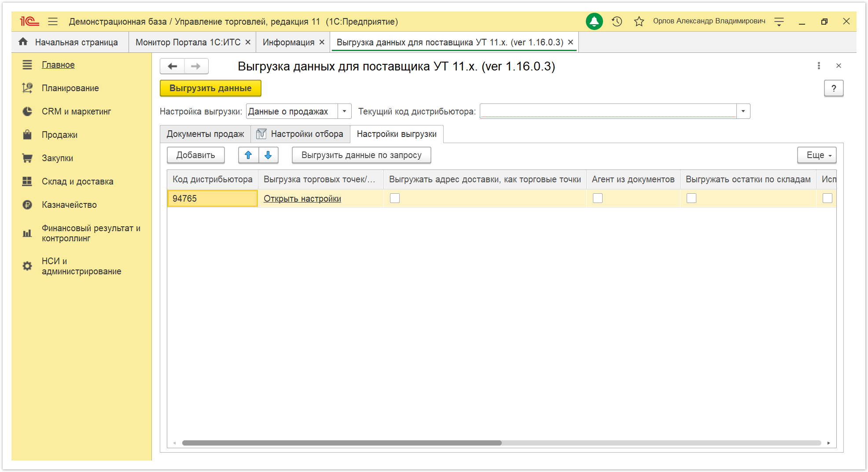The image size is (868, 472).
Task: Click the Текущий код дистрибьютора input field
Action: pos(608,111)
